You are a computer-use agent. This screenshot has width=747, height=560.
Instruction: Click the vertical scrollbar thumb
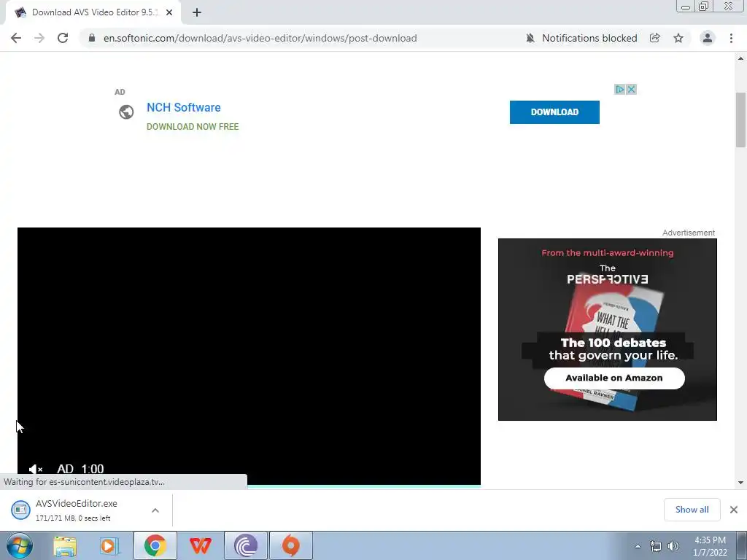click(x=740, y=120)
